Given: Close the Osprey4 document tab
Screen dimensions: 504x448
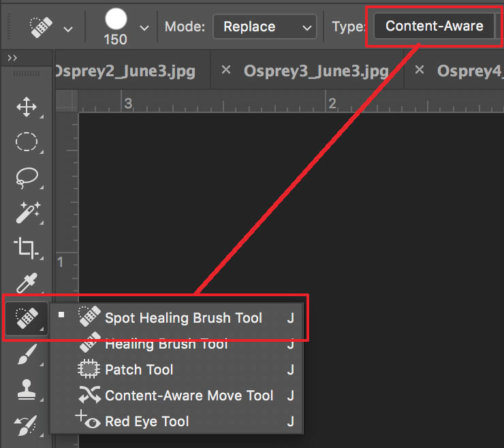Looking at the screenshot, I should [419, 69].
